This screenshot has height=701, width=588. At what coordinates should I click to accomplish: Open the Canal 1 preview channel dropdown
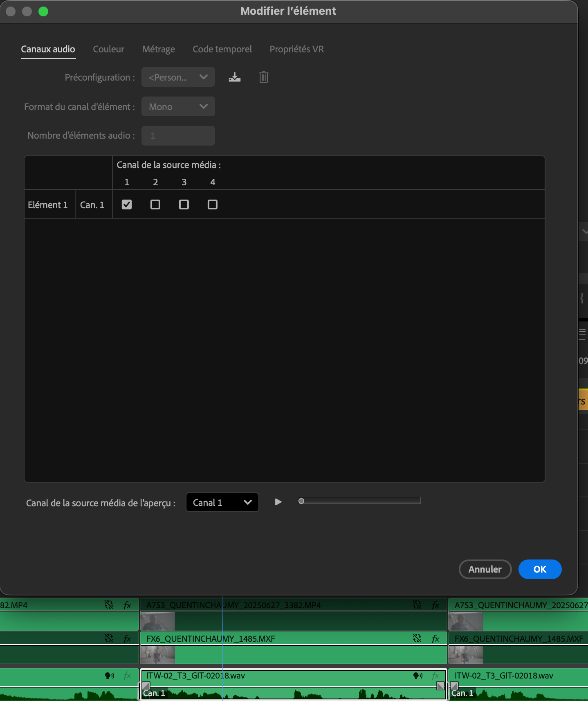pyautogui.click(x=222, y=502)
